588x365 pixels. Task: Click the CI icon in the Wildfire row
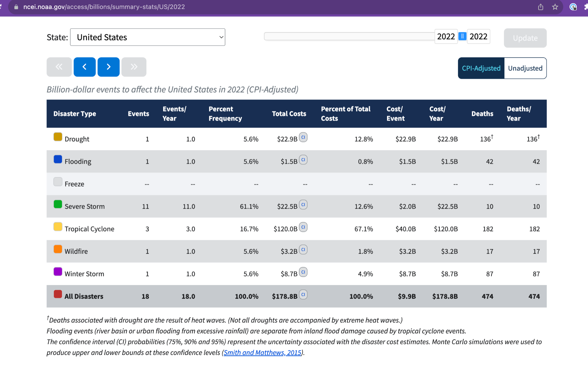(x=303, y=249)
